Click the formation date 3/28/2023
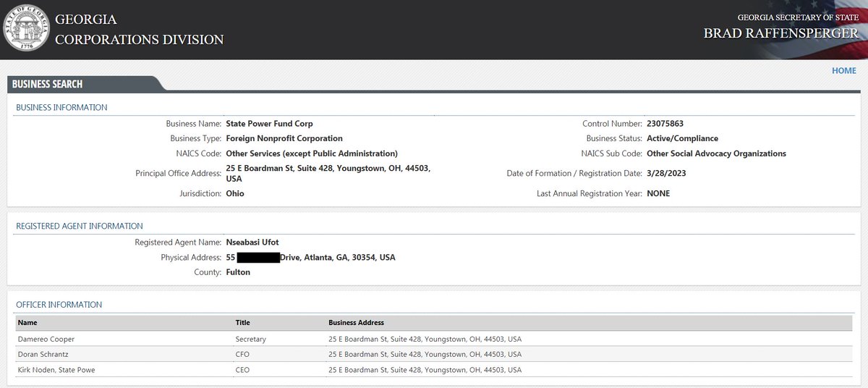868x388 pixels. (665, 174)
